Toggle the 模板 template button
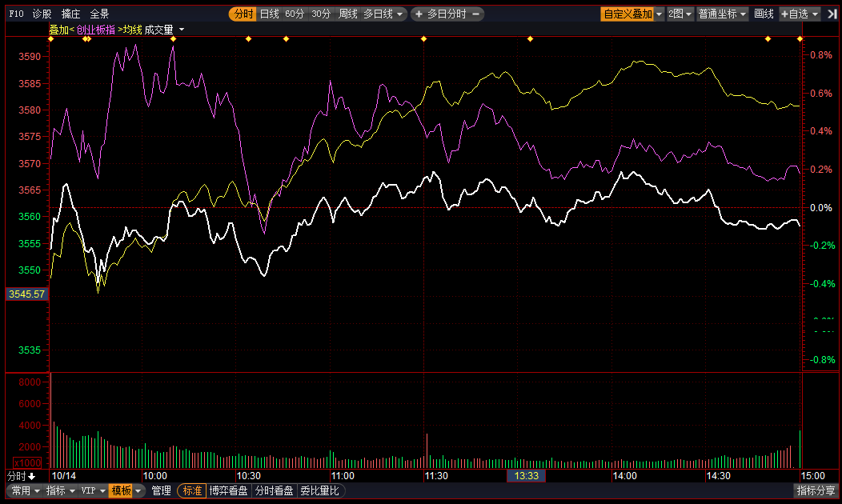Screen dimensions: 842x504 pyautogui.click(x=121, y=490)
